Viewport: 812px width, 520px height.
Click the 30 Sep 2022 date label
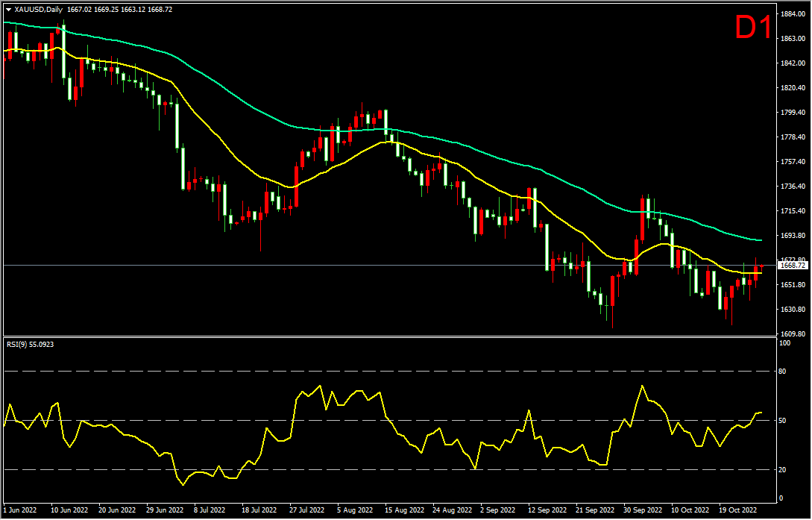[642, 511]
